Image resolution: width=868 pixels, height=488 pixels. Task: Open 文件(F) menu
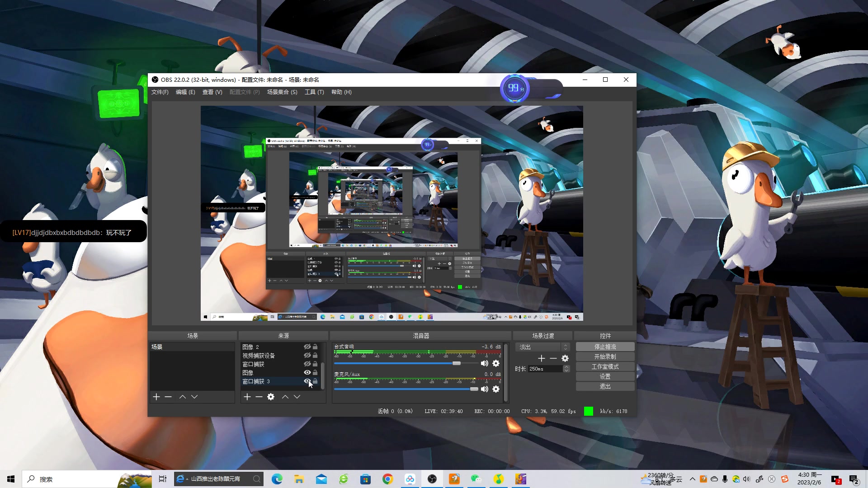tap(160, 92)
